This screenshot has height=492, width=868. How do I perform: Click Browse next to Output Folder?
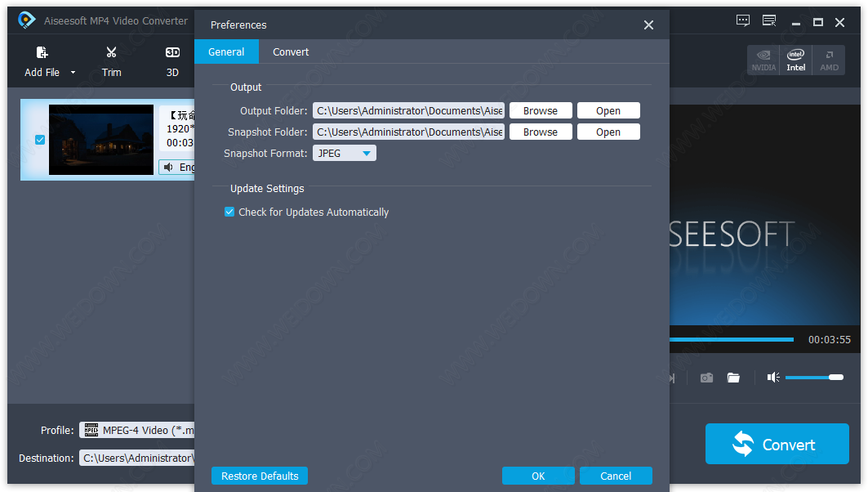click(540, 111)
